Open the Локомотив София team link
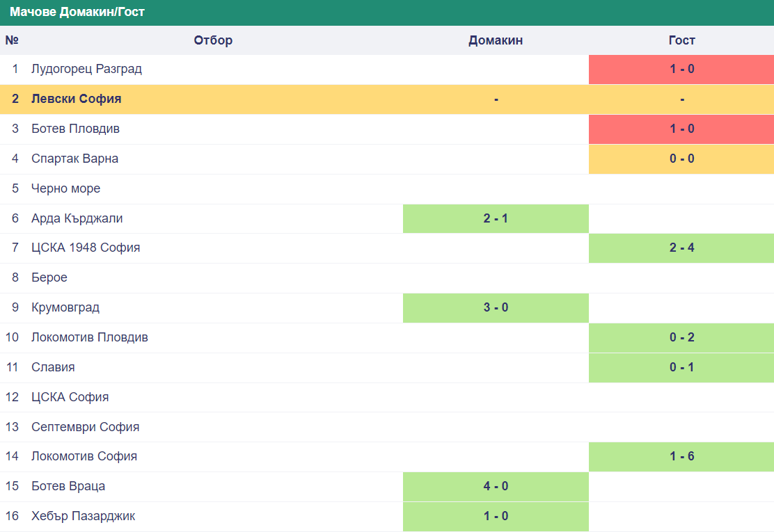Image resolution: width=774 pixels, height=532 pixels. click(84, 456)
